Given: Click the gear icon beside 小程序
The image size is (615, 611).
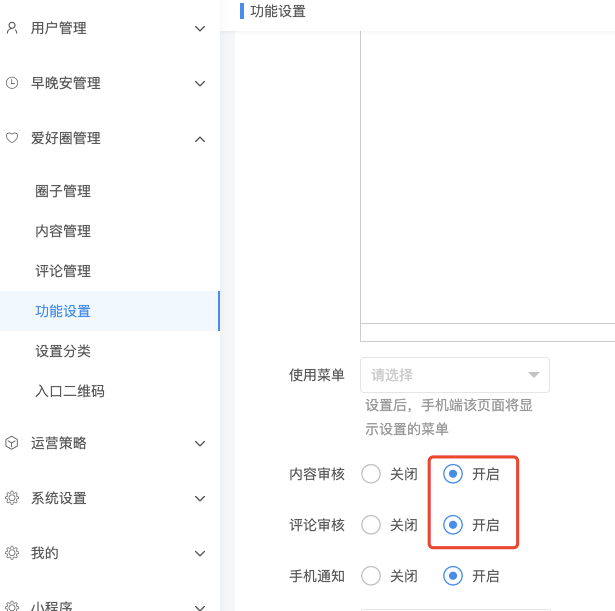Looking at the screenshot, I should [x=12, y=606].
